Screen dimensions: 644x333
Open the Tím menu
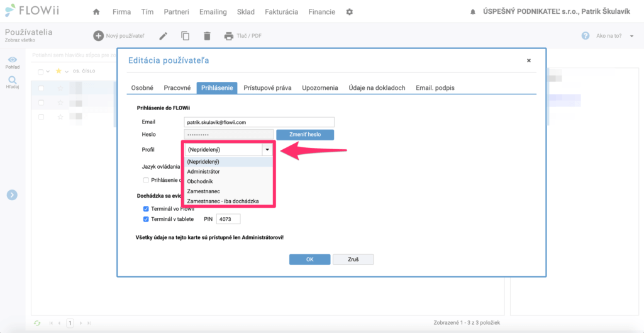point(147,12)
